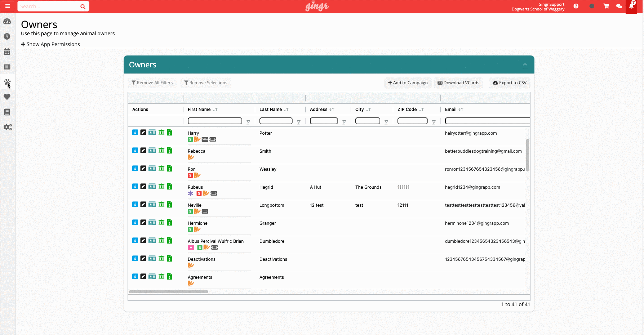
Task: Click into the top Search field
Action: (49, 6)
